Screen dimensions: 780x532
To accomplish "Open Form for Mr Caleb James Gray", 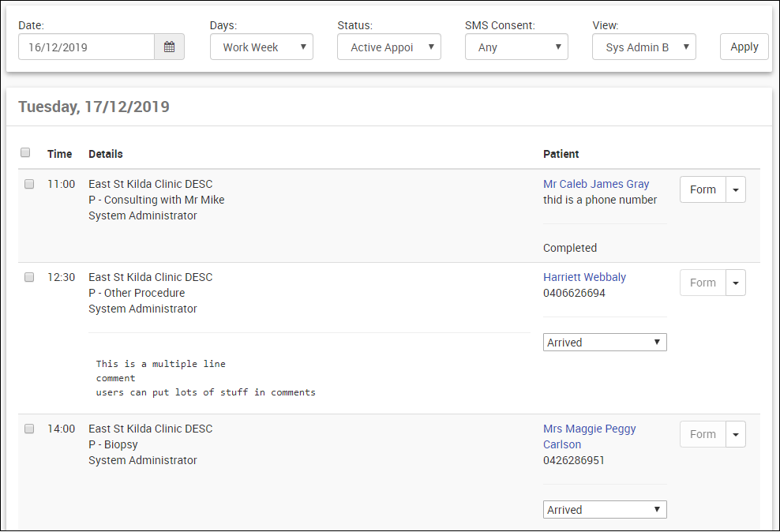I will (703, 189).
